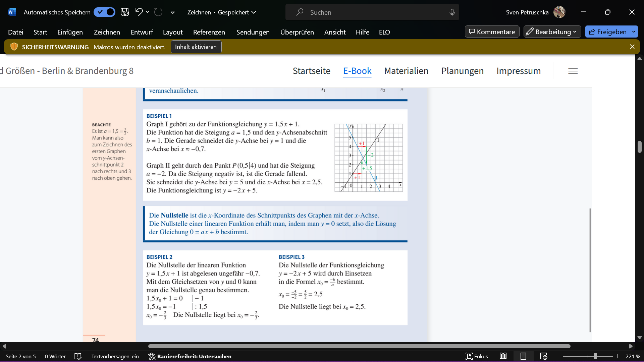The width and height of the screenshot is (644, 362).
Task: Open the hamburger menu icon
Action: pyautogui.click(x=573, y=71)
